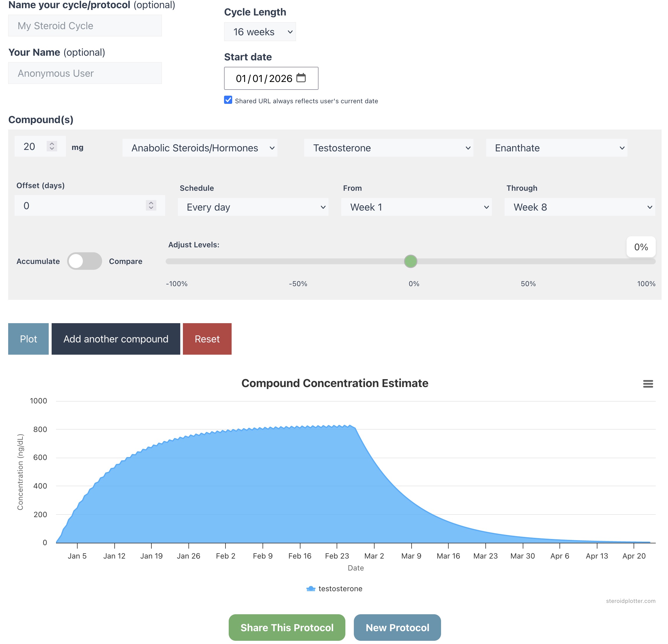Expand the Anabolic Steroids/Hormones category dropdown
The width and height of the screenshot is (668, 644).
point(200,148)
